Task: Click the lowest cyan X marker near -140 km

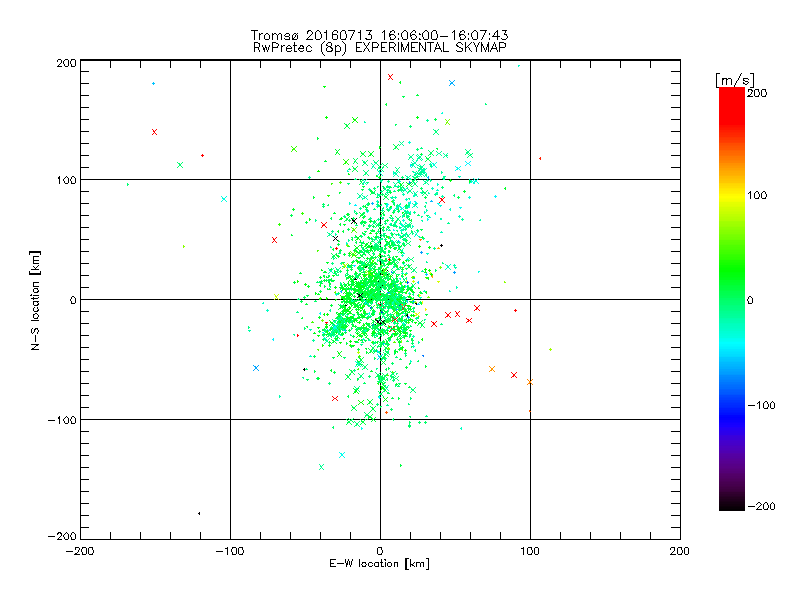Action: [321, 467]
